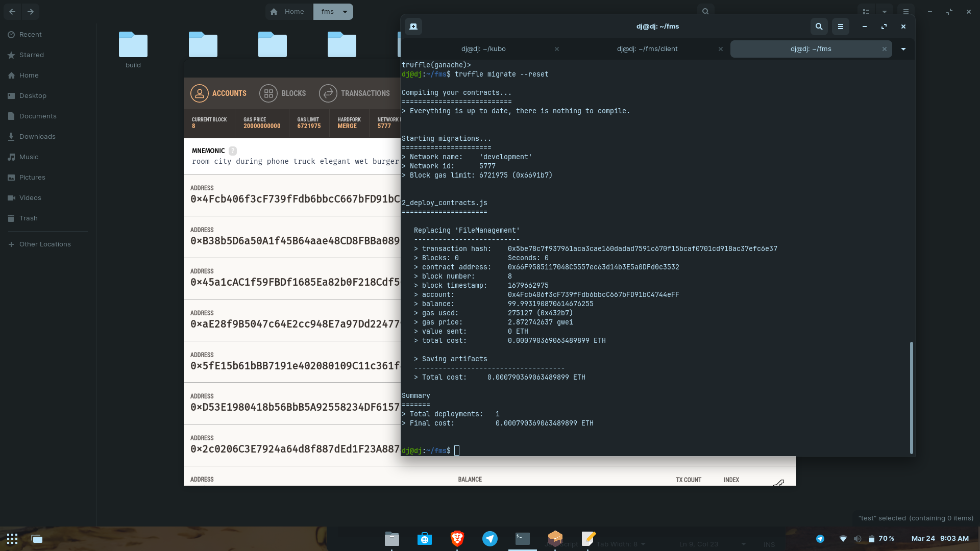Click the terminal scrollbar on the right
The height and width of the screenshot is (551, 980).
[911, 398]
